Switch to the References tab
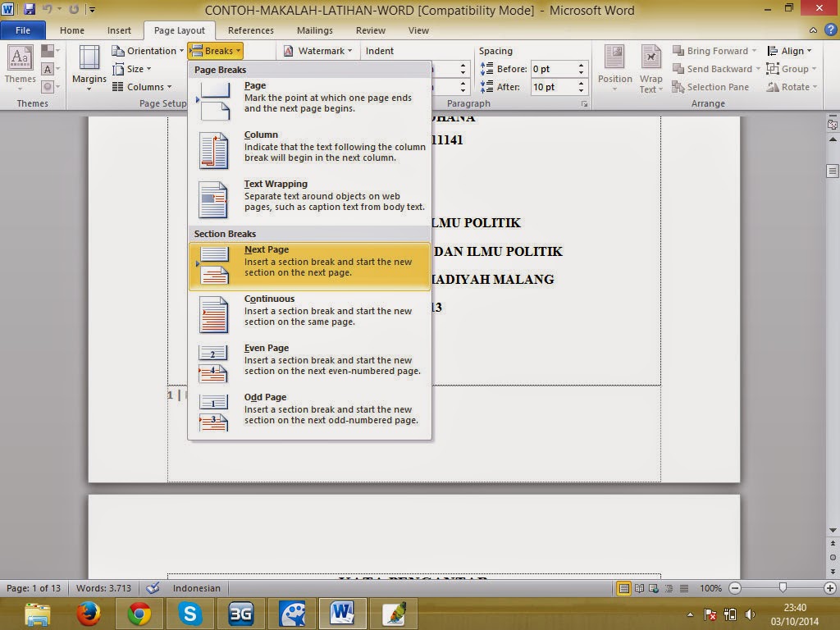840x630 pixels. point(251,30)
